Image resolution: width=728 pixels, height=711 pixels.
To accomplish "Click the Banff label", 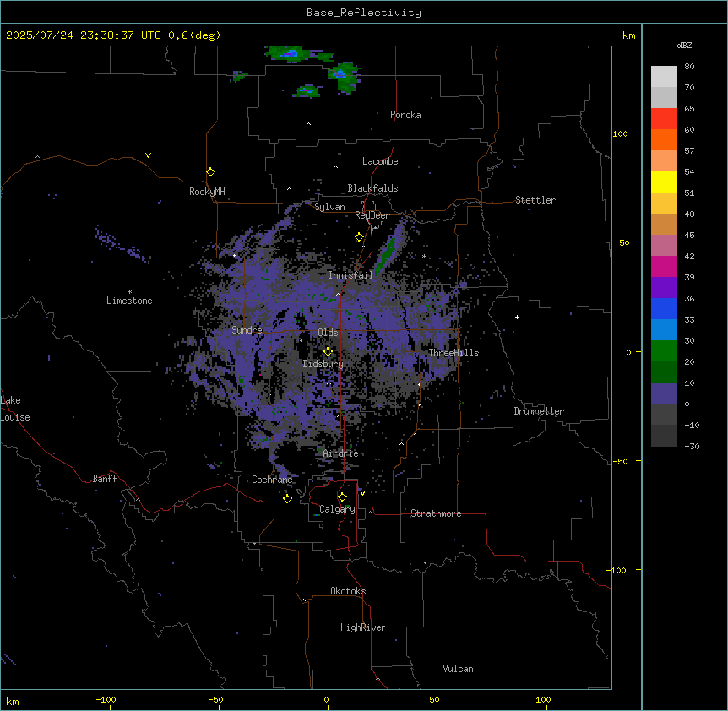I will (105, 479).
